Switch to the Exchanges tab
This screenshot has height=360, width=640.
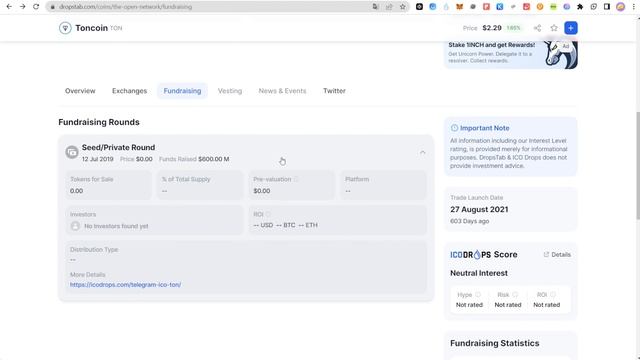coord(129,91)
